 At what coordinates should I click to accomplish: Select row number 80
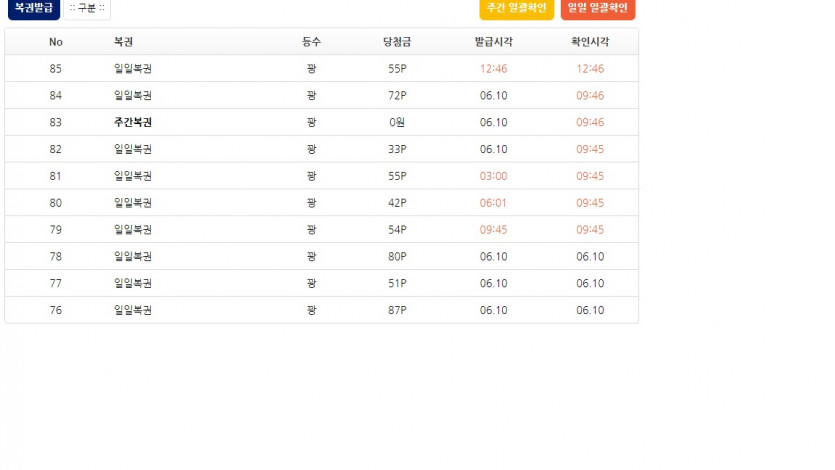click(x=56, y=203)
